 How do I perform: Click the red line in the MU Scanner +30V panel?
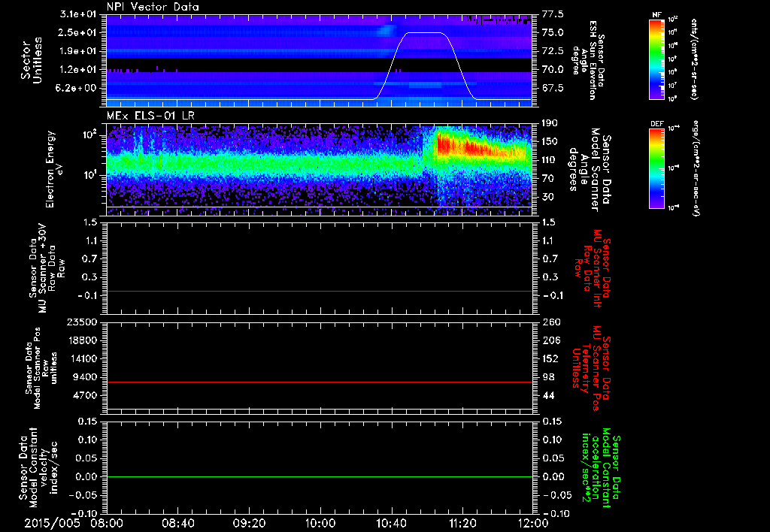click(x=319, y=292)
